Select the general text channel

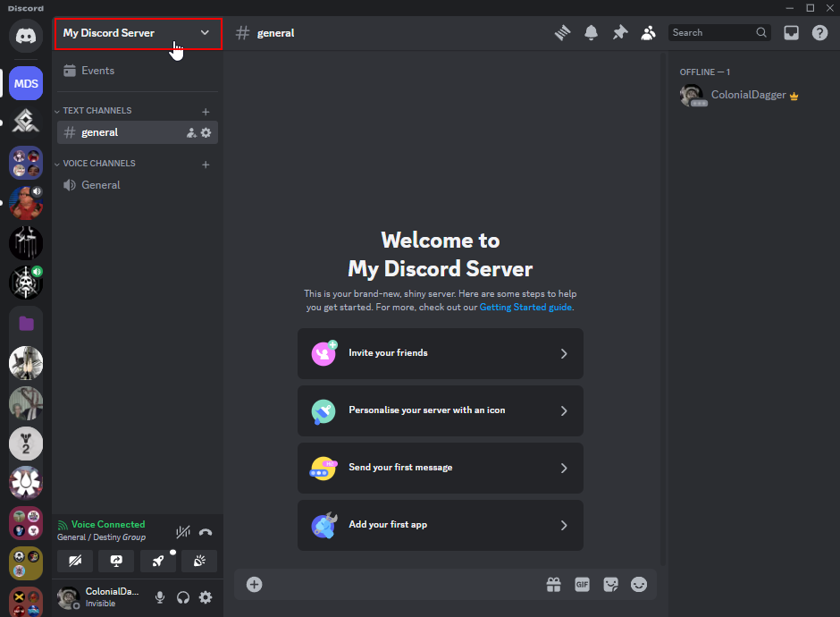pos(137,132)
